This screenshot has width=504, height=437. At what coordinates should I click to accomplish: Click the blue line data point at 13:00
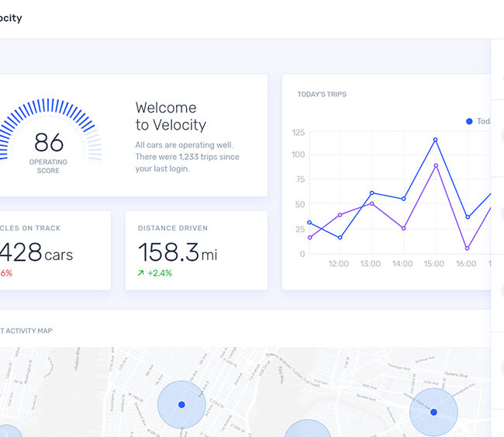coord(371,192)
